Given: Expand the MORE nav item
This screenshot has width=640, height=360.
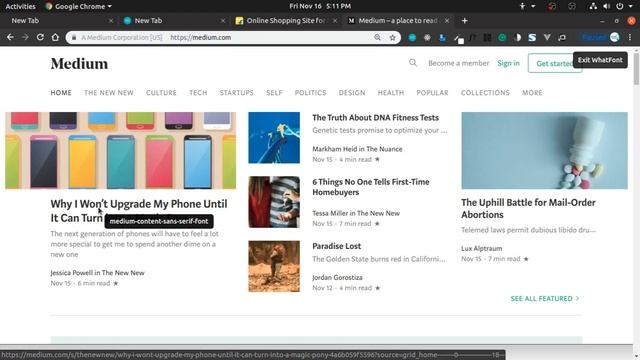Looking at the screenshot, I should 532,93.
